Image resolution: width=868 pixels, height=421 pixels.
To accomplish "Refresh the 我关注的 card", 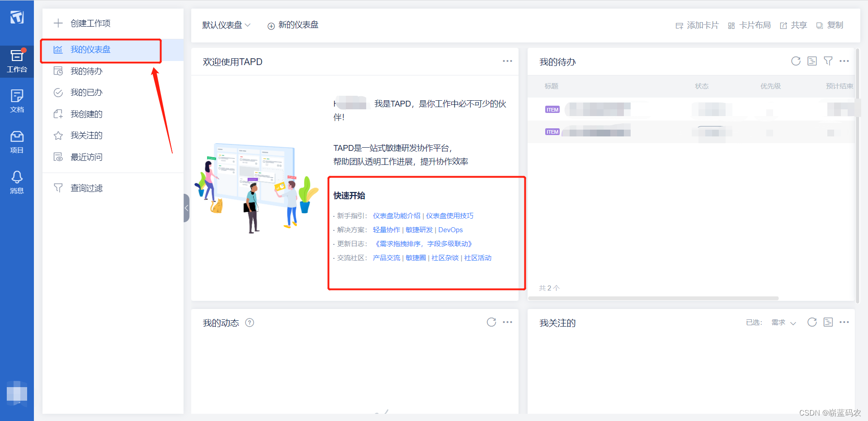I will [812, 322].
